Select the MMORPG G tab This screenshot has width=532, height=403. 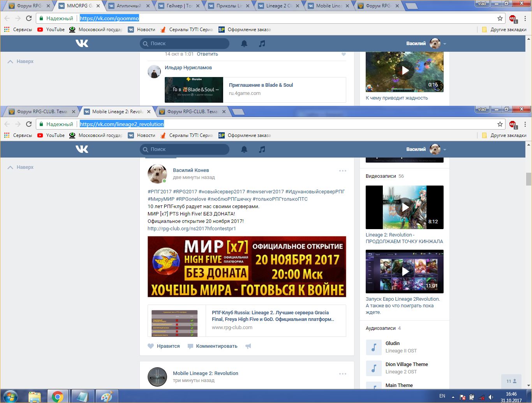(x=79, y=6)
